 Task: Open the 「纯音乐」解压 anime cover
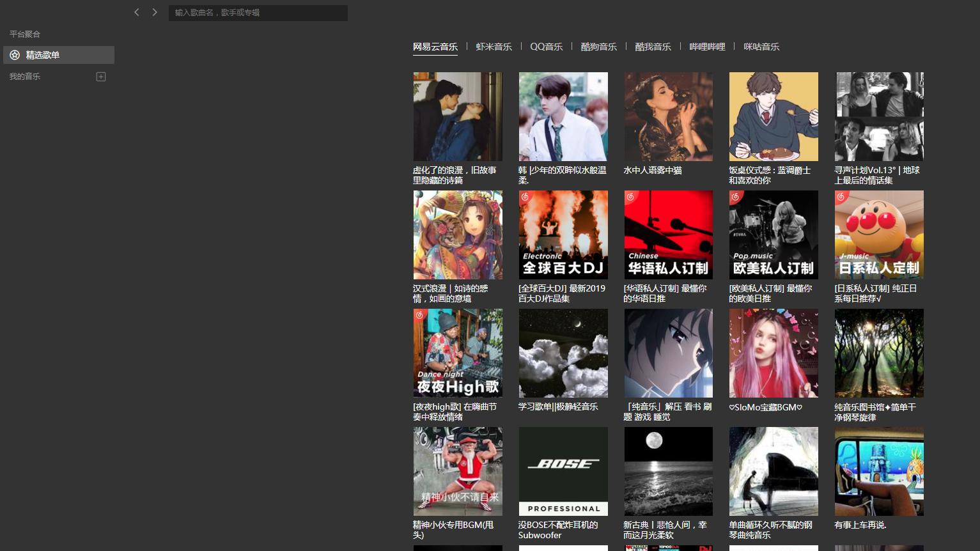[669, 353]
